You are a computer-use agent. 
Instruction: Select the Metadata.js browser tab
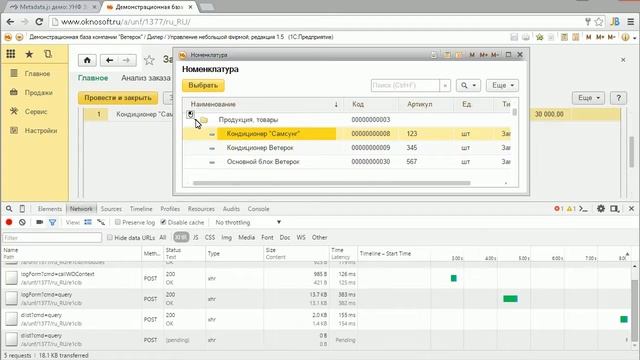[53, 7]
